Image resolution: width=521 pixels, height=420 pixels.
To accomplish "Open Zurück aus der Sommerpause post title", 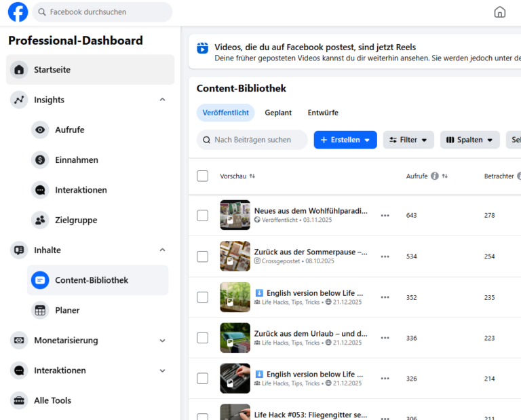I will click(311, 252).
